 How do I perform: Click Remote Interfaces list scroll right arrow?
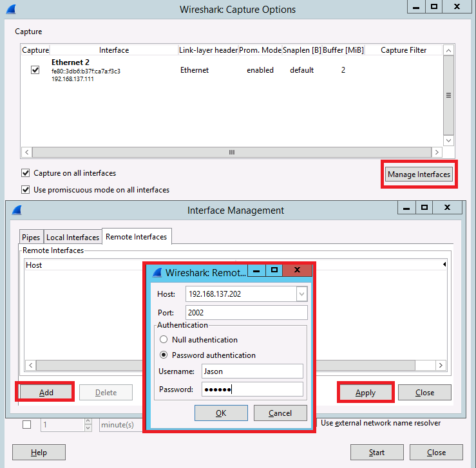441,365
